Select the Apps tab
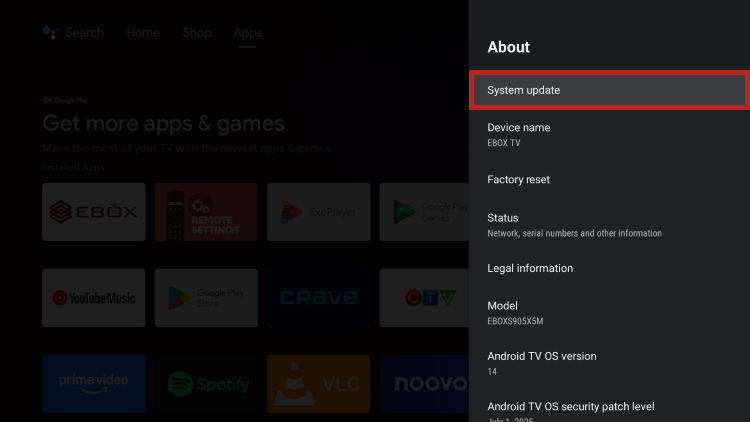Screen dimensions: 750x422 [248, 33]
